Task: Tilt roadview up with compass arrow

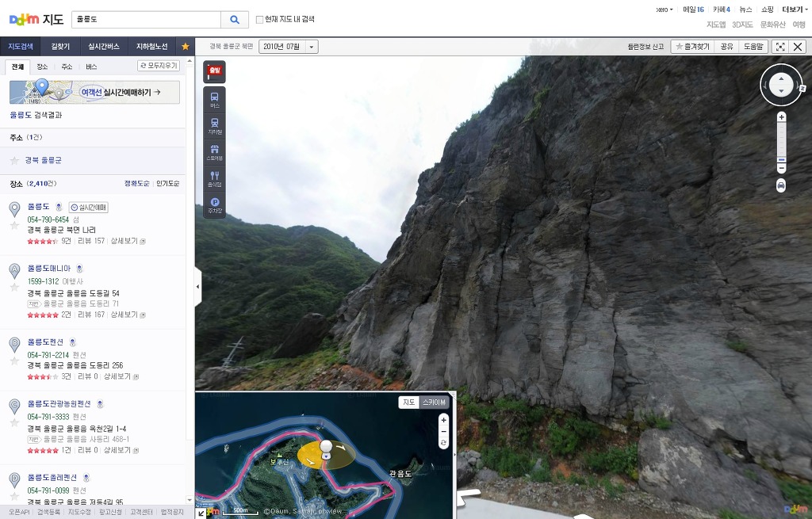Action: [x=781, y=78]
